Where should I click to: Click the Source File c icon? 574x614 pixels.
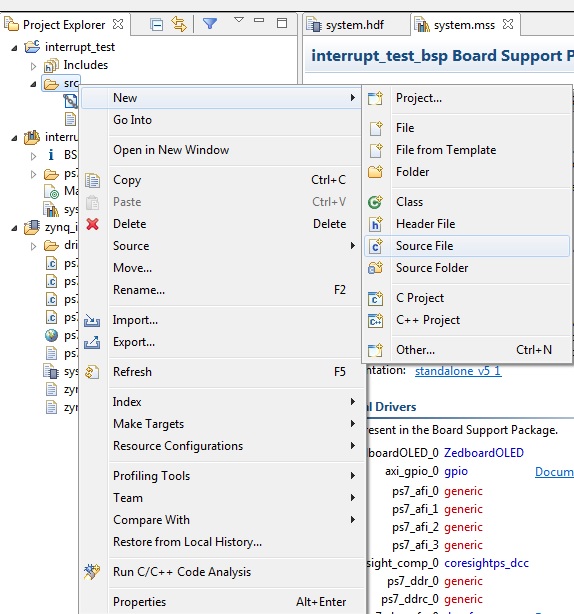(x=375, y=246)
